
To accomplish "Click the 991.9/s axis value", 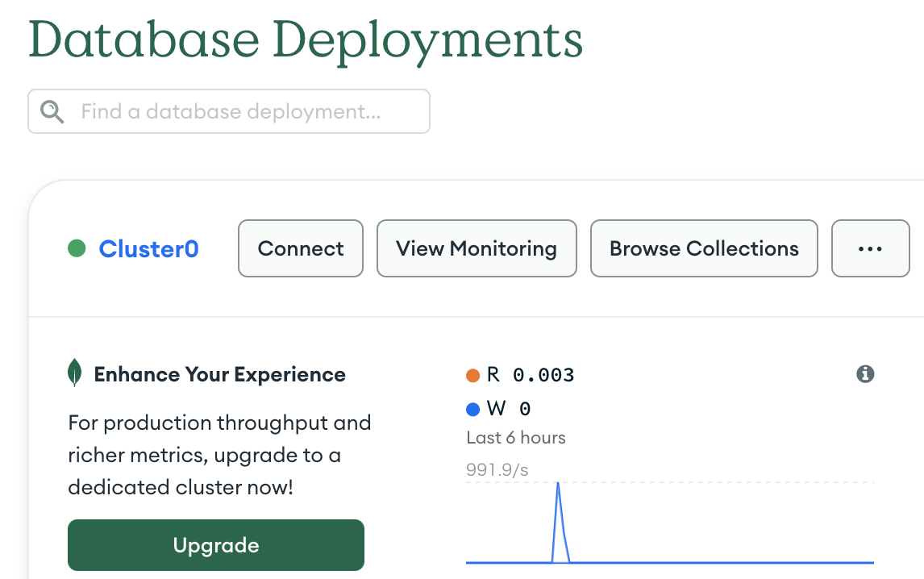I will [x=497, y=470].
